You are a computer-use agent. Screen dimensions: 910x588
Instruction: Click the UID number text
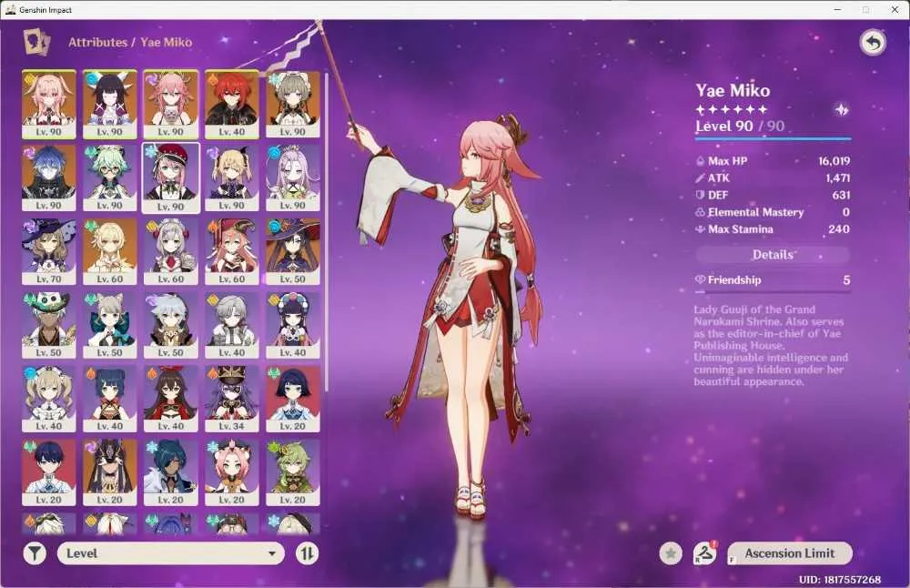point(839,579)
